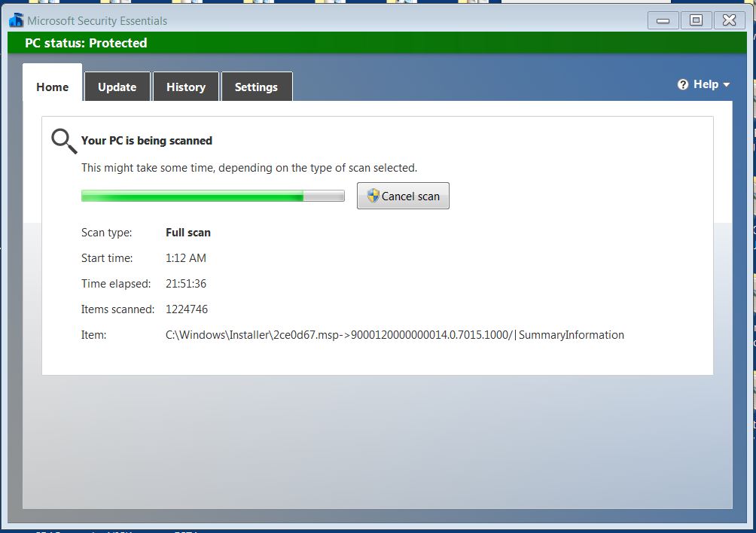Click the items scanned count 1224746
The height and width of the screenshot is (533, 756).
187,309
